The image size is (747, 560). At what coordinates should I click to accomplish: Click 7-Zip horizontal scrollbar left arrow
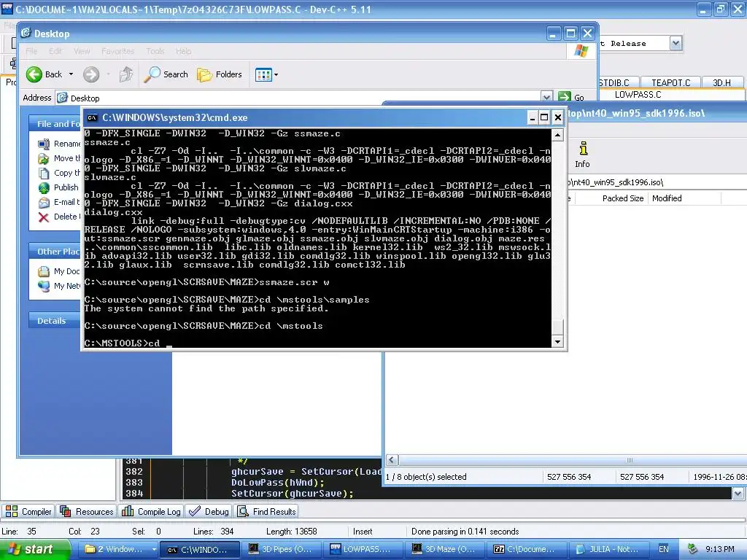coord(392,460)
